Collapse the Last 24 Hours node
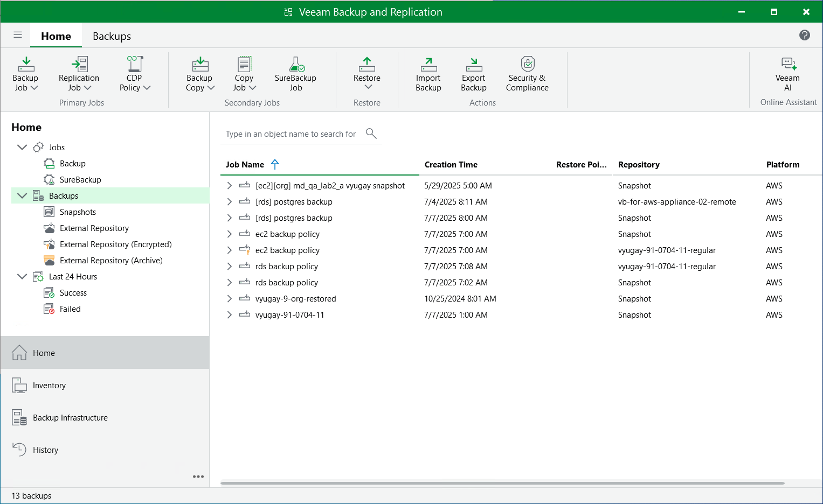This screenshot has width=823, height=504. point(22,277)
